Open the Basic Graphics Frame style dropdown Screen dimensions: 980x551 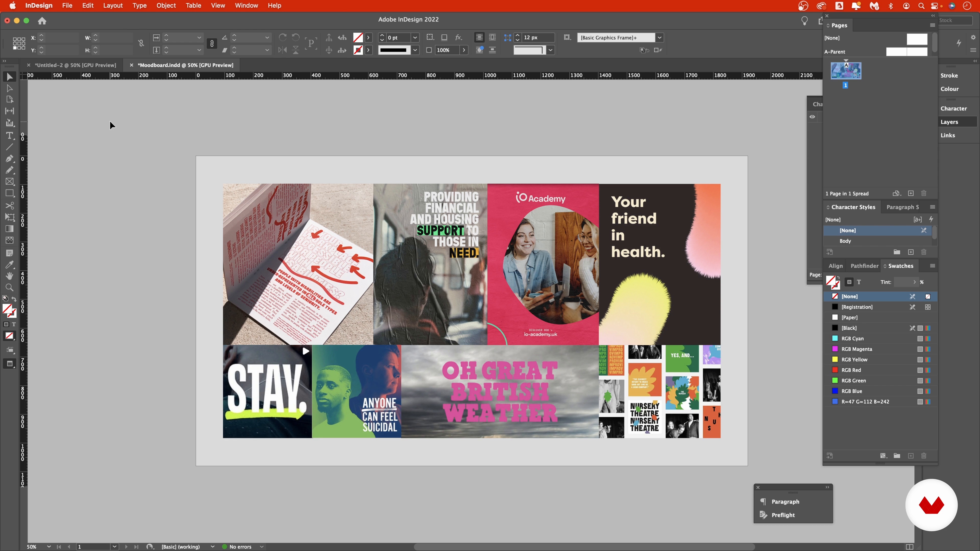point(660,38)
